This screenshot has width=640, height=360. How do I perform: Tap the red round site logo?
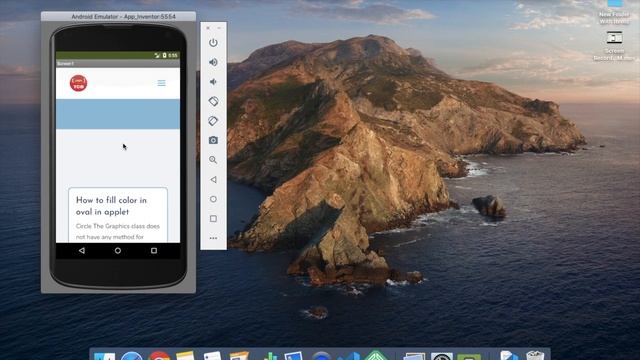point(78,83)
